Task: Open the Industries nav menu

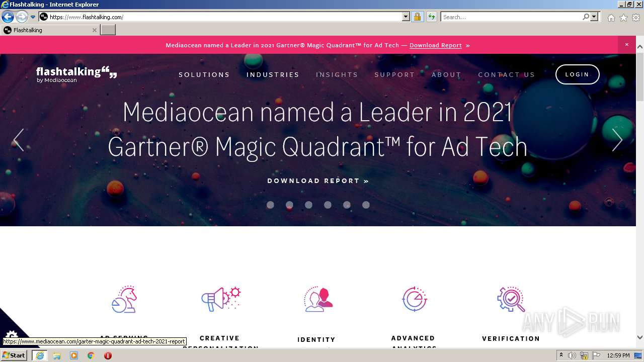Action: click(x=273, y=74)
